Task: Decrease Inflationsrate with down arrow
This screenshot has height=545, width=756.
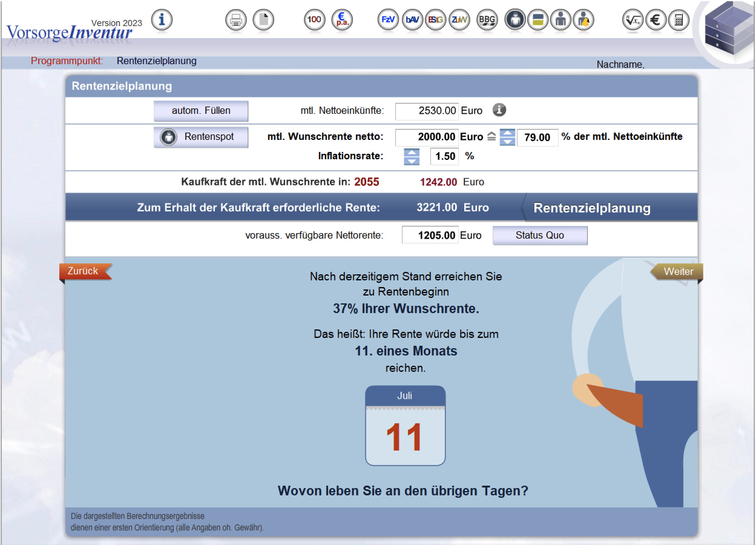Action: pyautogui.click(x=412, y=161)
